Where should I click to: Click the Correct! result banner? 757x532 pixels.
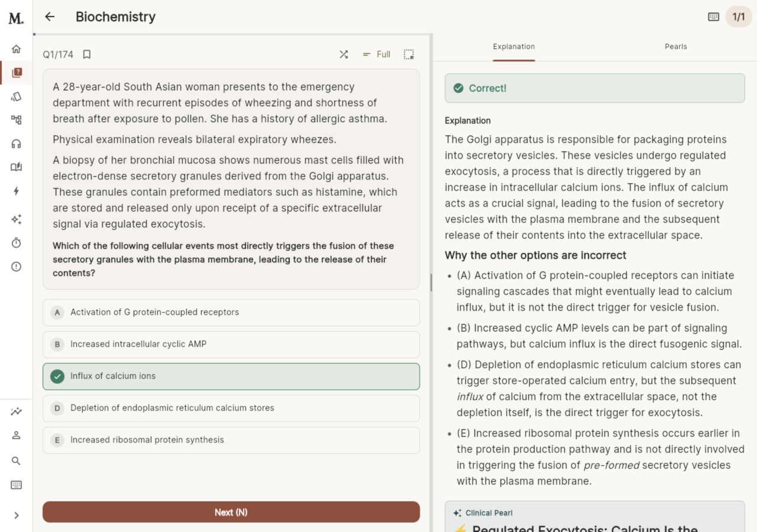(x=595, y=88)
